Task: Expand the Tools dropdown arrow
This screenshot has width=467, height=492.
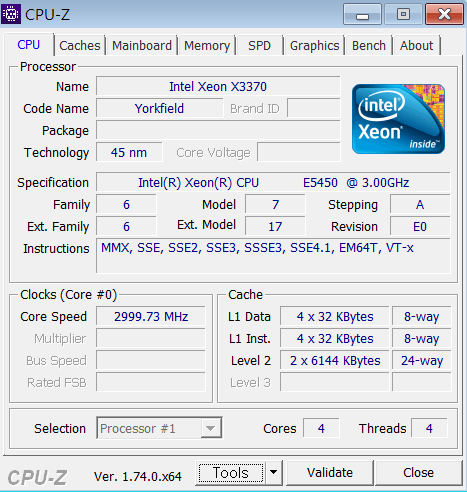Action: coord(274,473)
